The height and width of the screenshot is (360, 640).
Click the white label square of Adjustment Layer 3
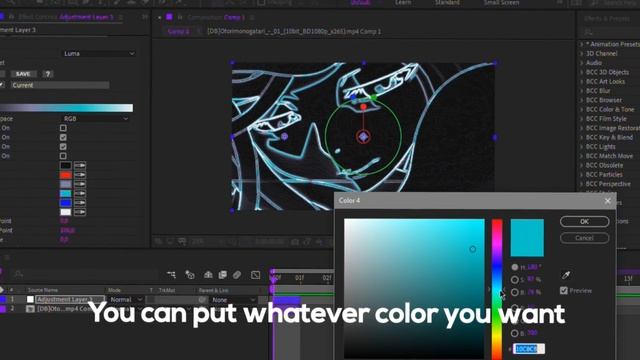click(x=30, y=299)
